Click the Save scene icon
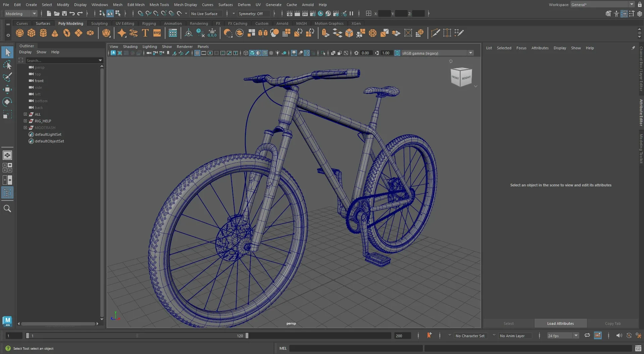The width and height of the screenshot is (644, 354). coord(64,13)
